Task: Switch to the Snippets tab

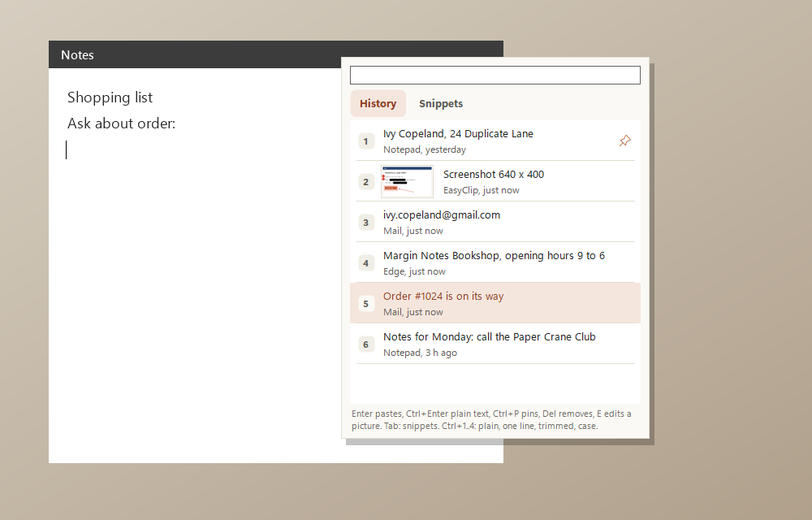Action: point(441,103)
